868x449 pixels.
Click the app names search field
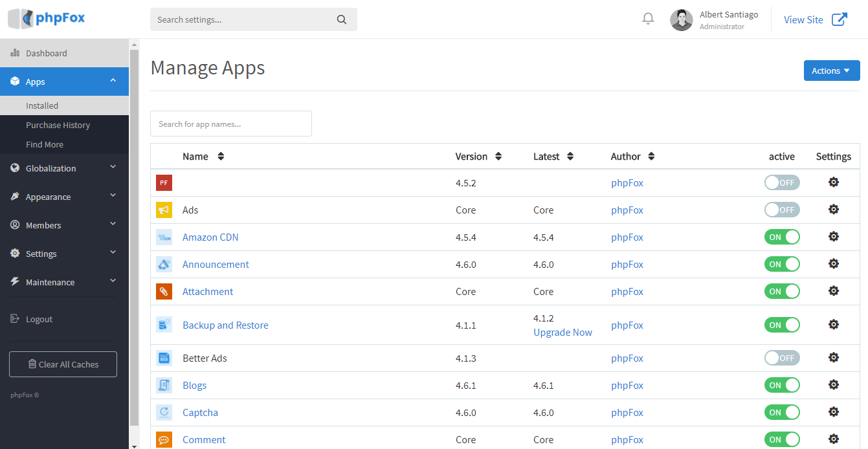(230, 123)
